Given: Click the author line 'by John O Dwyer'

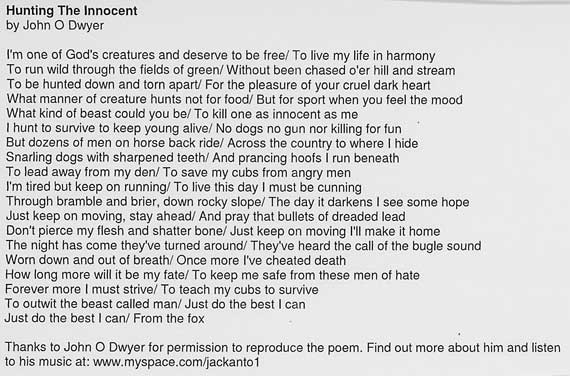Looking at the screenshot, I should [55, 25].
